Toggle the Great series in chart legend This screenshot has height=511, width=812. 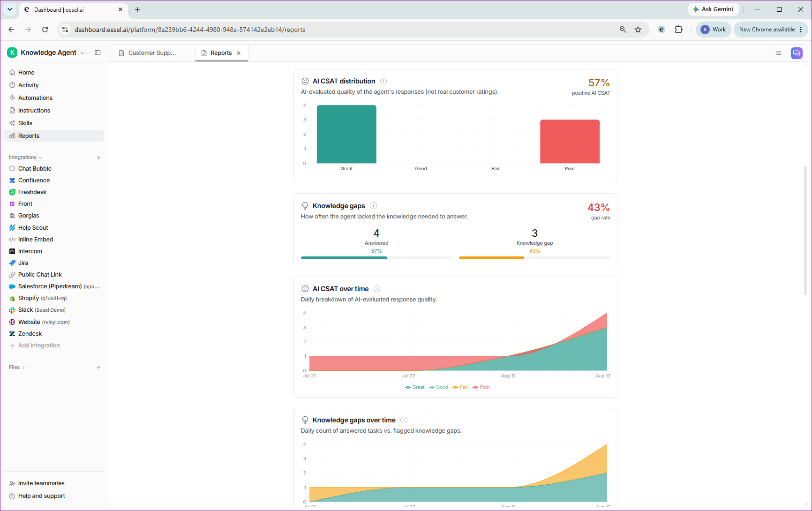[415, 387]
